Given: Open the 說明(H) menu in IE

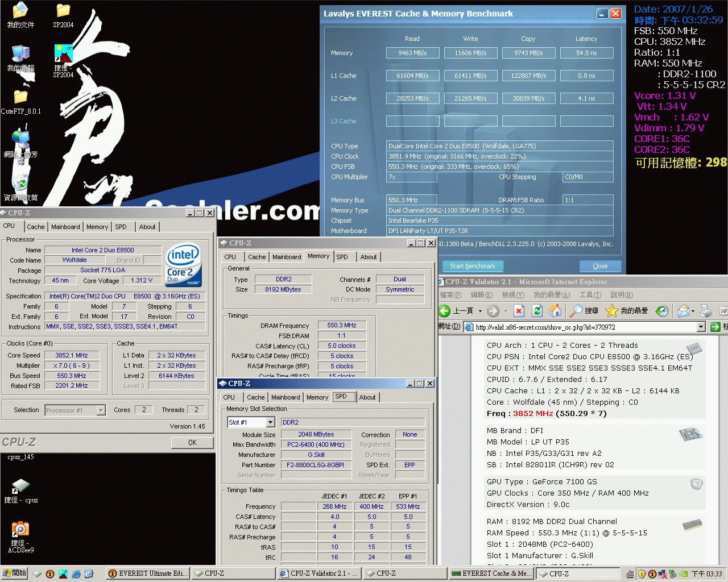Looking at the screenshot, I should pos(622,295).
